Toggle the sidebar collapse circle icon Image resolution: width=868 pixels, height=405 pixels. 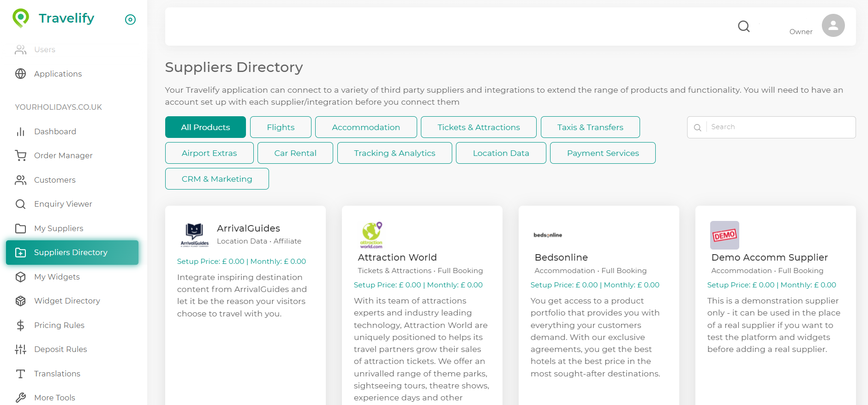click(x=130, y=19)
